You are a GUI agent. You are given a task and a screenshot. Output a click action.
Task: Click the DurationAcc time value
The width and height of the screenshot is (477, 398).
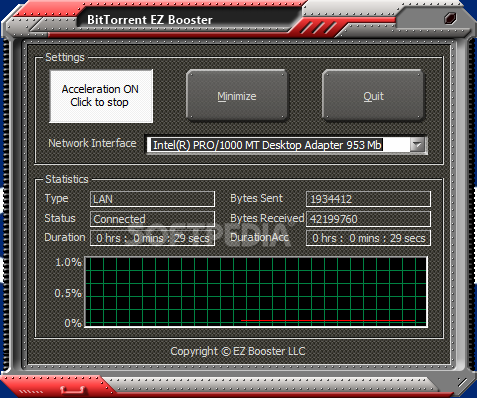point(368,238)
